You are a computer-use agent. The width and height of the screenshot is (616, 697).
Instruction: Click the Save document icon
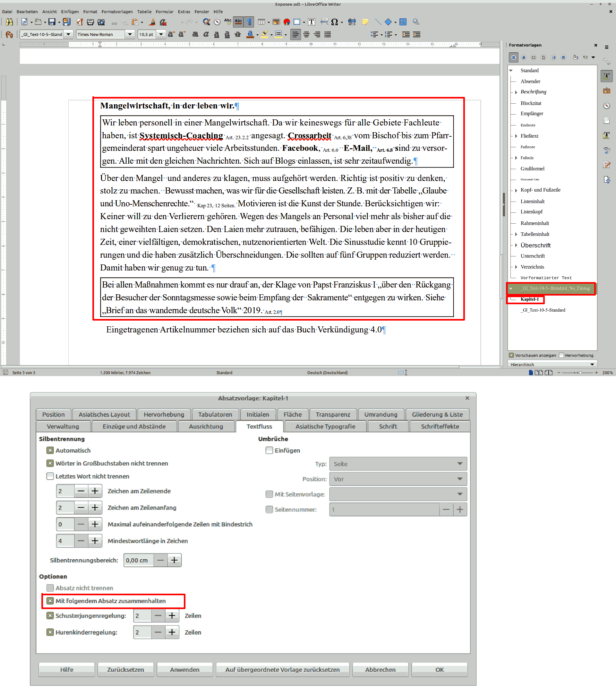52,22
